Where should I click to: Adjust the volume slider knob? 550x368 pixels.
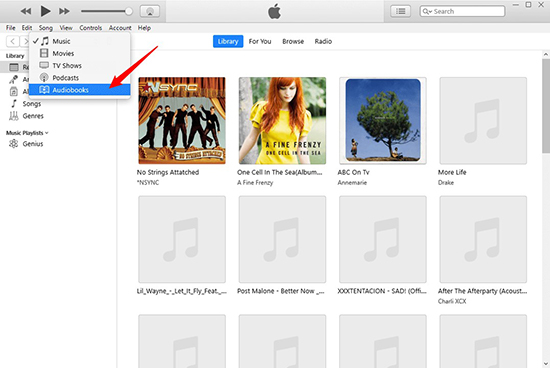[x=129, y=11]
